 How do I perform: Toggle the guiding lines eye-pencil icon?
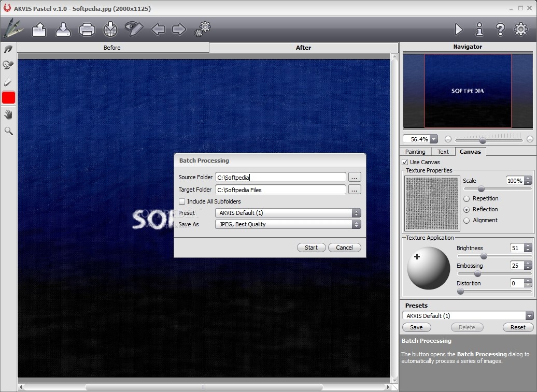coord(134,28)
